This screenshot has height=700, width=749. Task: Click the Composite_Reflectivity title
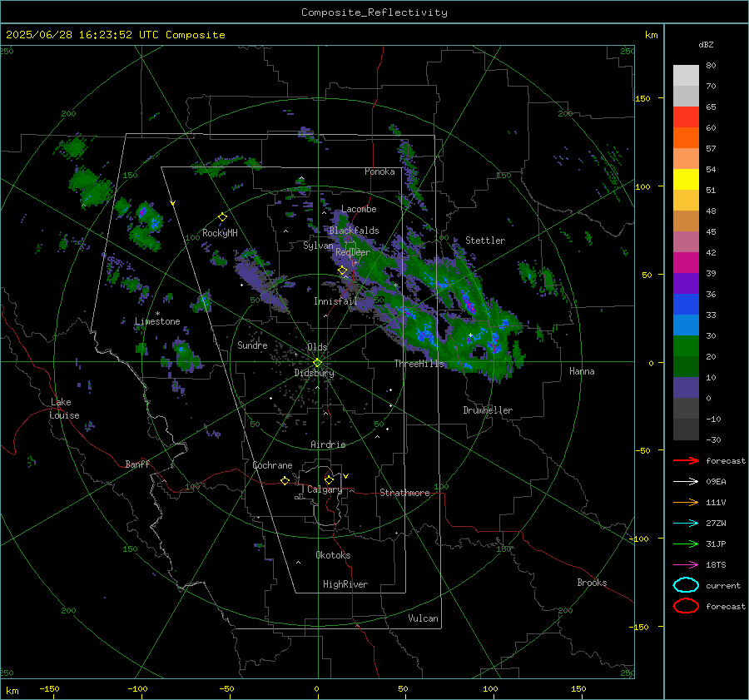point(374,12)
